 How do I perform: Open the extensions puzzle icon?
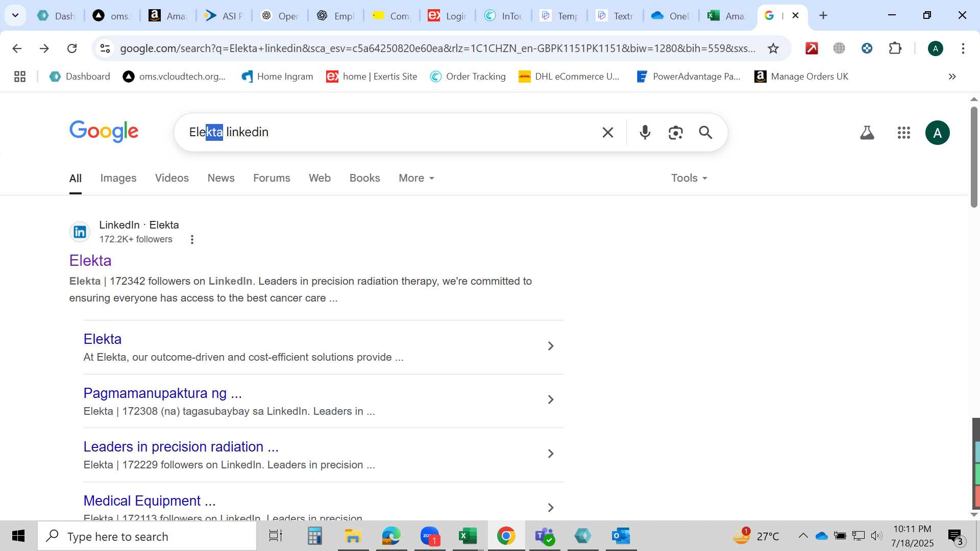click(895, 48)
